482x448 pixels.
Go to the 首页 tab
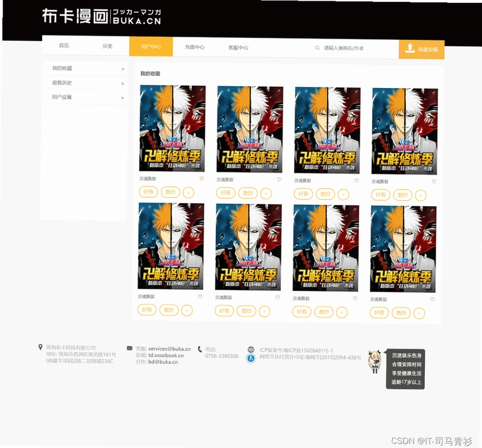pos(64,46)
